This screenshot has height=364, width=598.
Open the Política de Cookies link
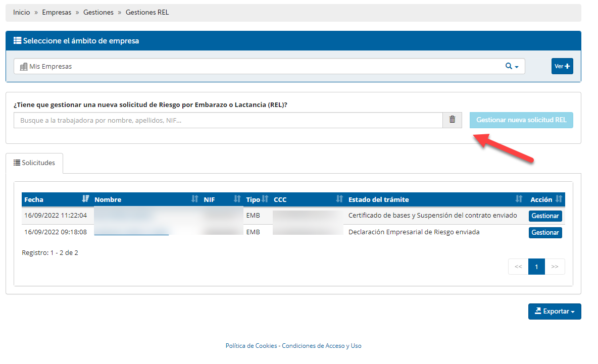(x=251, y=346)
